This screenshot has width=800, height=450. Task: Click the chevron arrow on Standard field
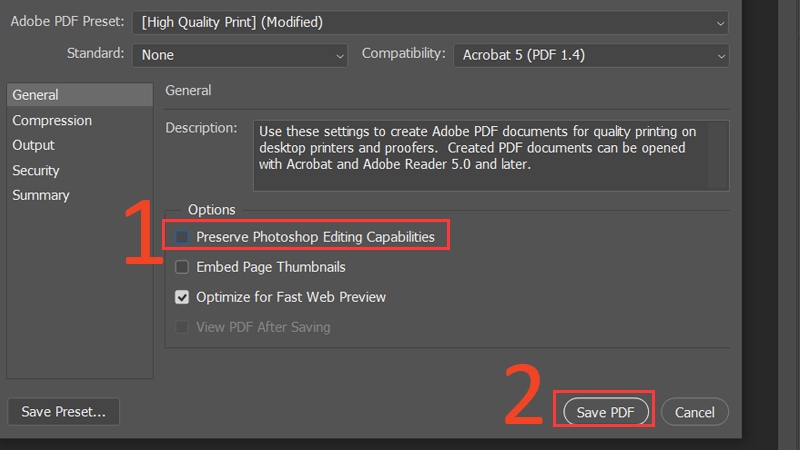click(x=339, y=56)
